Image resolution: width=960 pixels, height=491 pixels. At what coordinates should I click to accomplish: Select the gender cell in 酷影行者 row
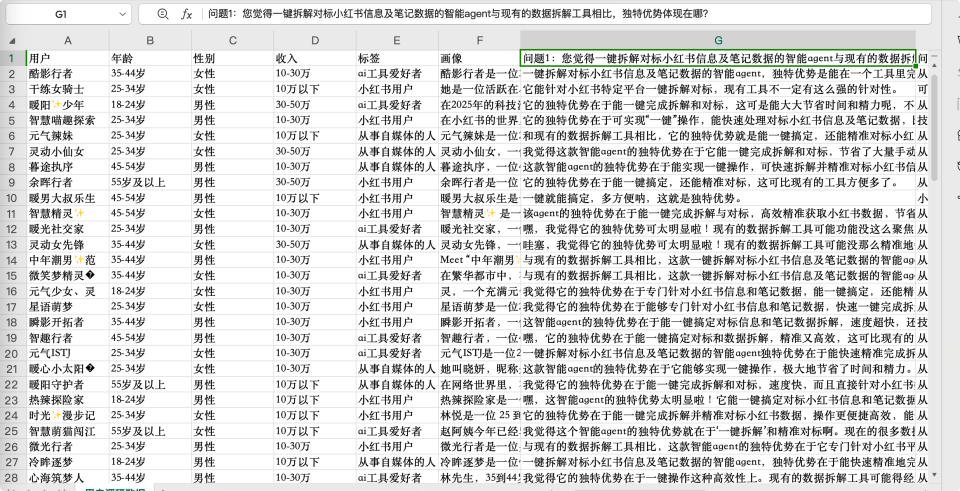click(233, 73)
